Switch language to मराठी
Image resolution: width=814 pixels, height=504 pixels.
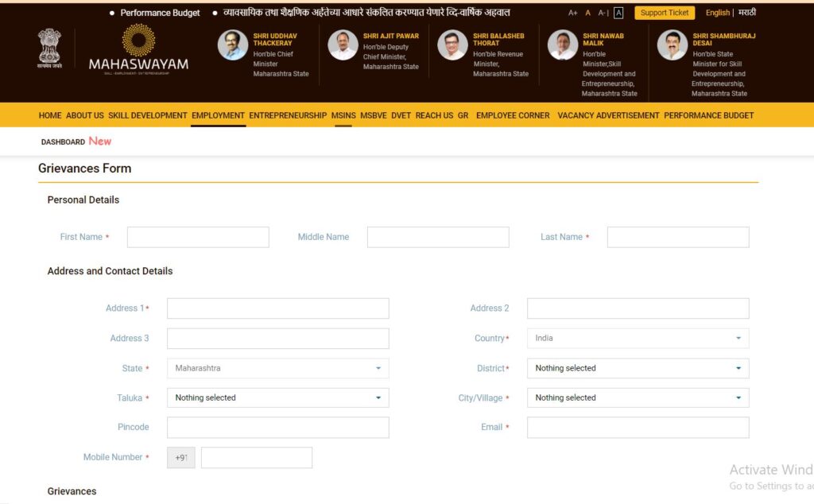pyautogui.click(x=746, y=13)
